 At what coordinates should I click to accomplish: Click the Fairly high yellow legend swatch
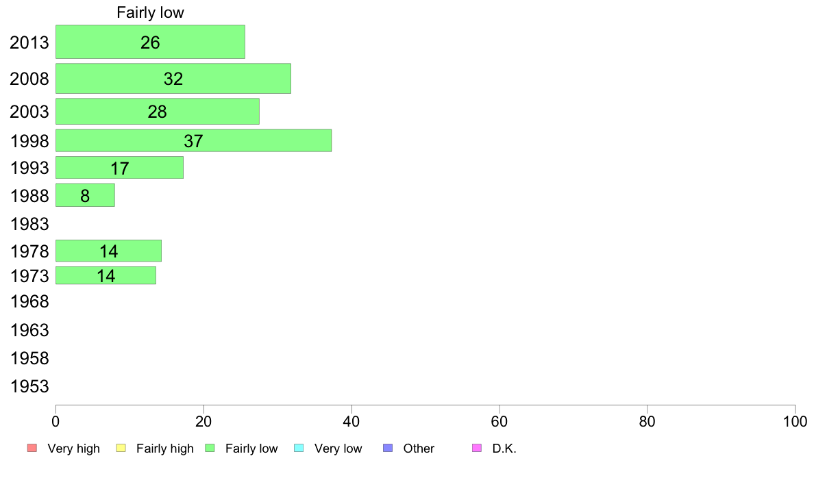click(121, 448)
